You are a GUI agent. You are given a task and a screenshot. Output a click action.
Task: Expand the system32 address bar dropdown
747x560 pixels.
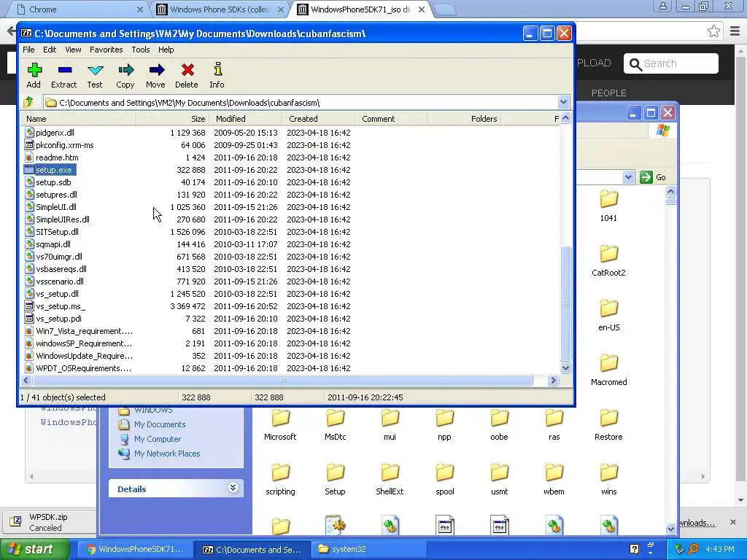628,177
